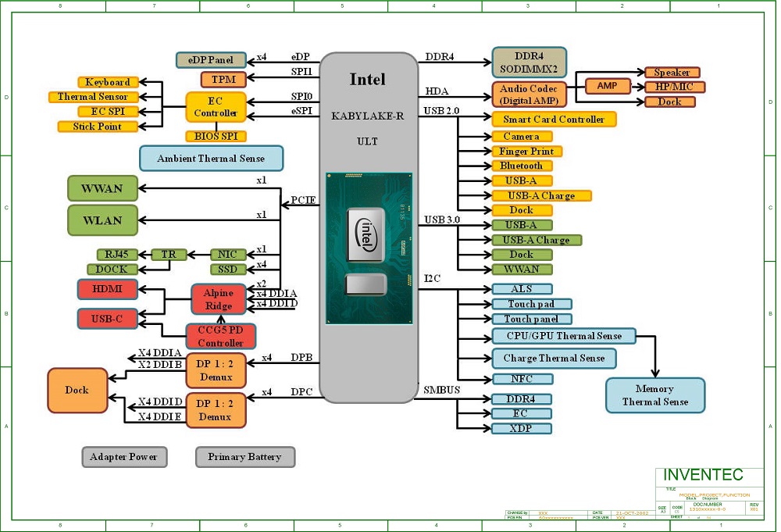Click the EC SPI block
This screenshot has width=781, height=532.
108,112
